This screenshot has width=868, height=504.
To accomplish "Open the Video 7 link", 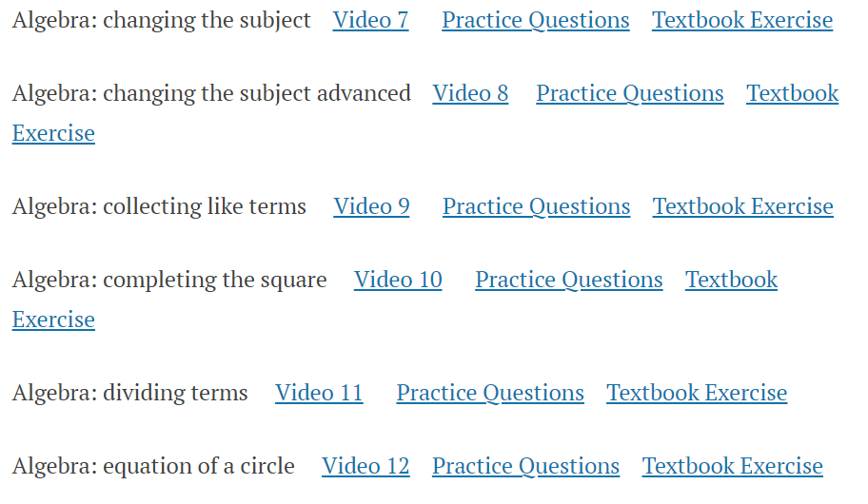I will point(370,21).
